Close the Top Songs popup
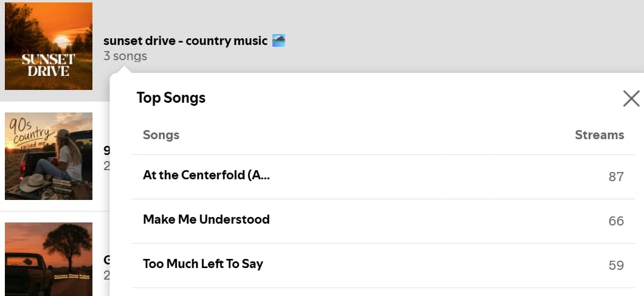 [631, 98]
